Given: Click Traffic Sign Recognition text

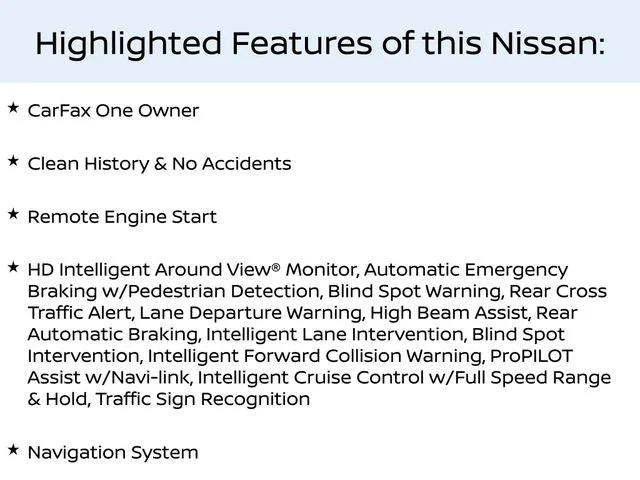Looking at the screenshot, I should pyautogui.click(x=203, y=400).
